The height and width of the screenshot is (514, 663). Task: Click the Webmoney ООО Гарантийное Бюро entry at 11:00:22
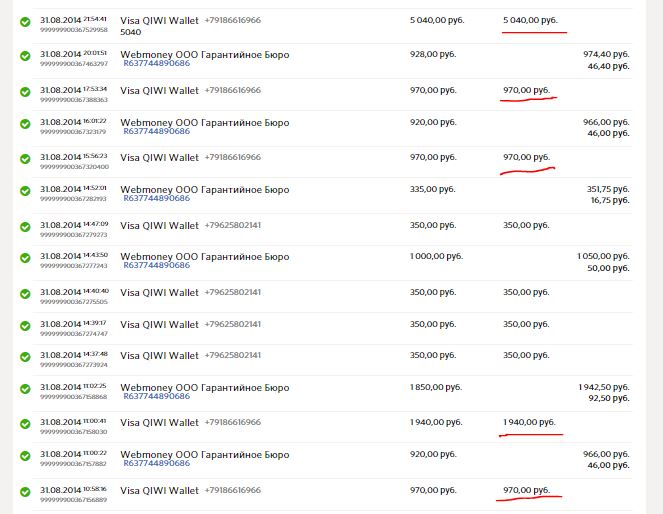coord(205,454)
